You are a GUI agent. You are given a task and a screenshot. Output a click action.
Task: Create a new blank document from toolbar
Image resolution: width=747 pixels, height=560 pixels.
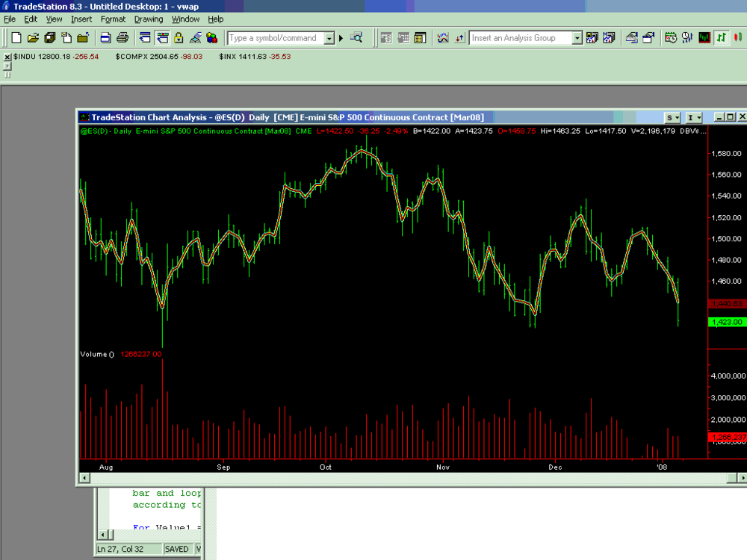click(16, 38)
